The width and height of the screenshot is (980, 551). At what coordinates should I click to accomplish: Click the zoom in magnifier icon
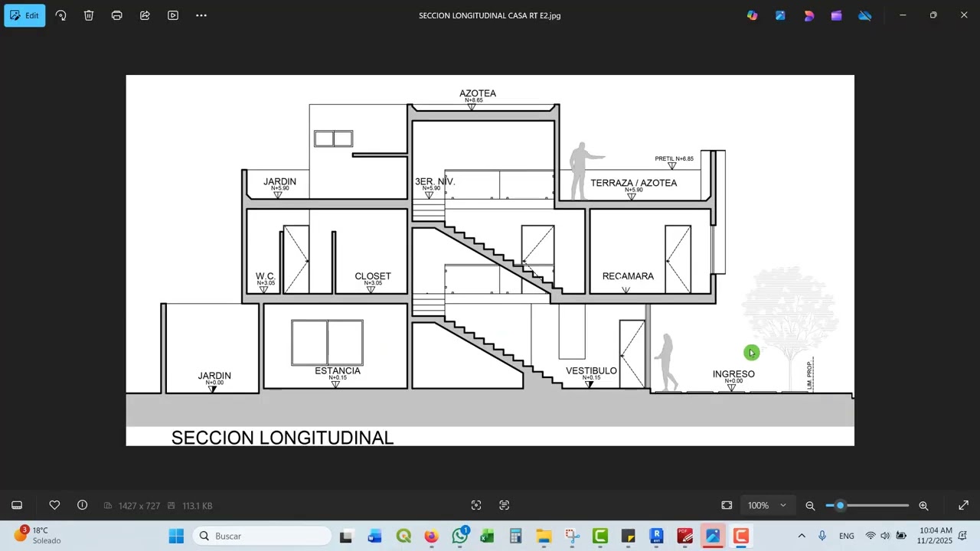tap(923, 505)
